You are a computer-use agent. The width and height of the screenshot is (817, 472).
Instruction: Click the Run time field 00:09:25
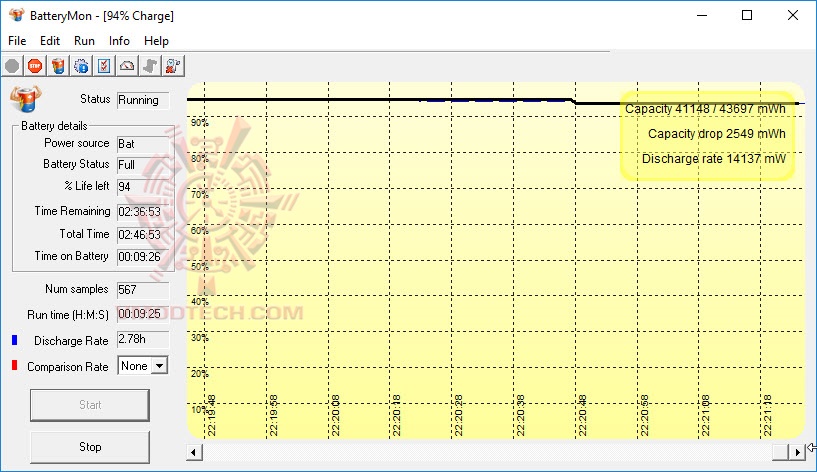[x=143, y=314]
